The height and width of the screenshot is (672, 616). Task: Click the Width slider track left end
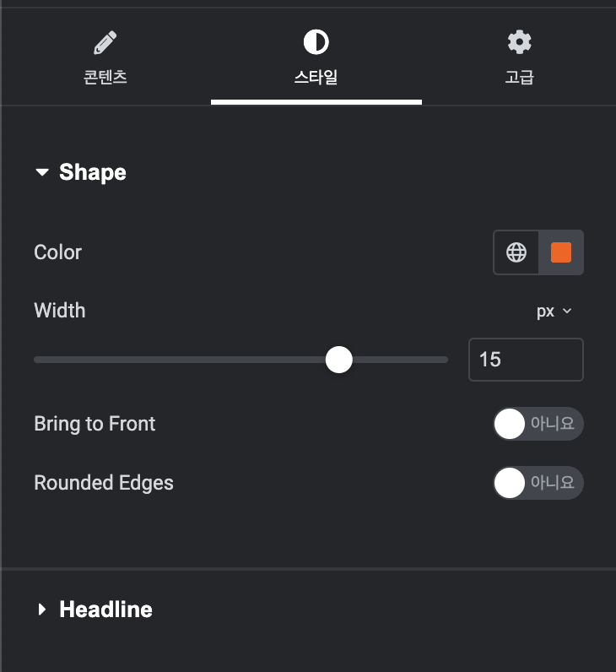click(39, 360)
